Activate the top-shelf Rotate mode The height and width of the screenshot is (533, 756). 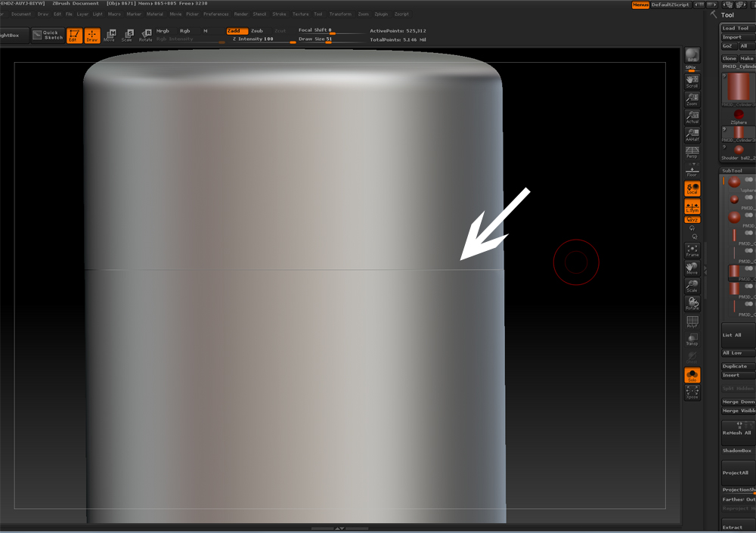tap(146, 36)
